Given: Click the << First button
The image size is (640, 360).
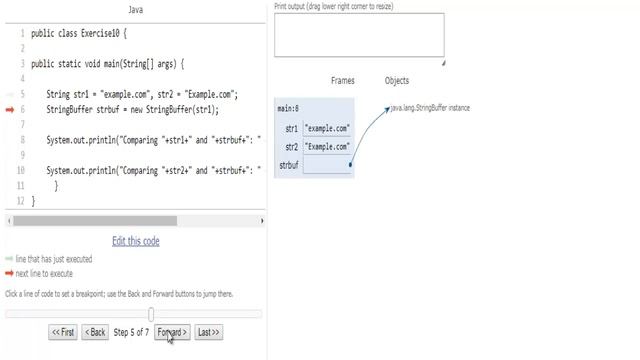Looking at the screenshot, I should click(x=63, y=332).
